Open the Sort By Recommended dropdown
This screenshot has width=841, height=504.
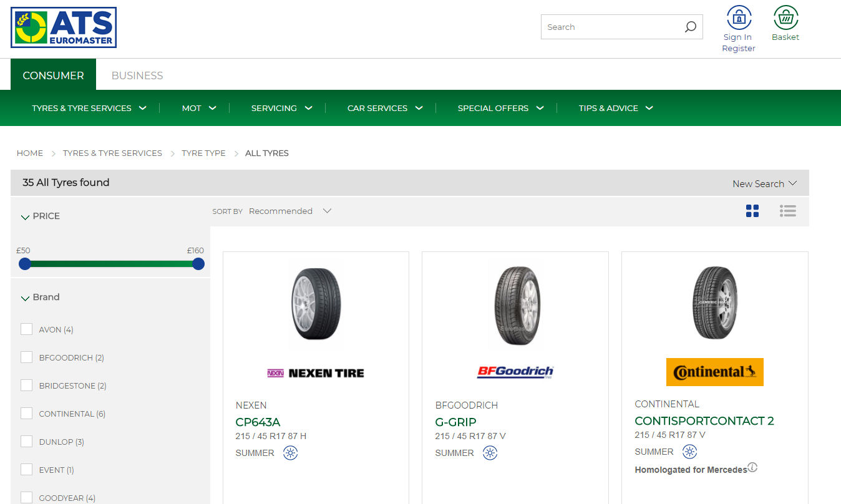[289, 211]
